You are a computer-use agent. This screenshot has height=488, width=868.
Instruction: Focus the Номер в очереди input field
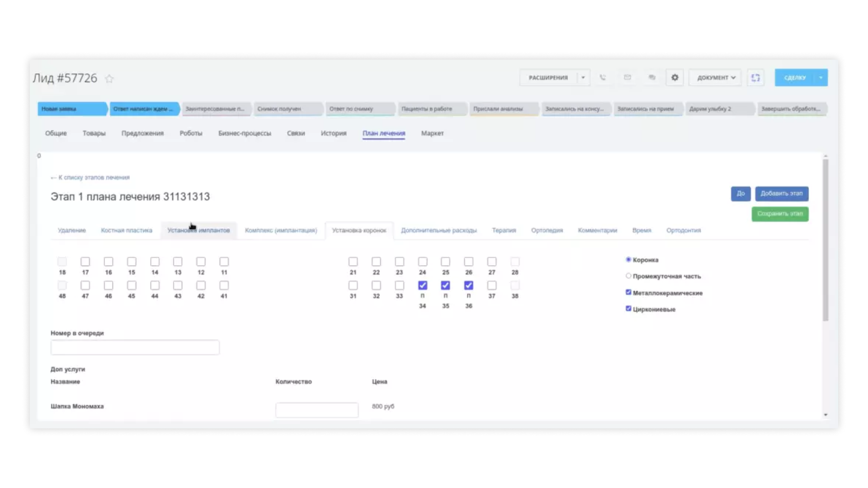coord(135,347)
